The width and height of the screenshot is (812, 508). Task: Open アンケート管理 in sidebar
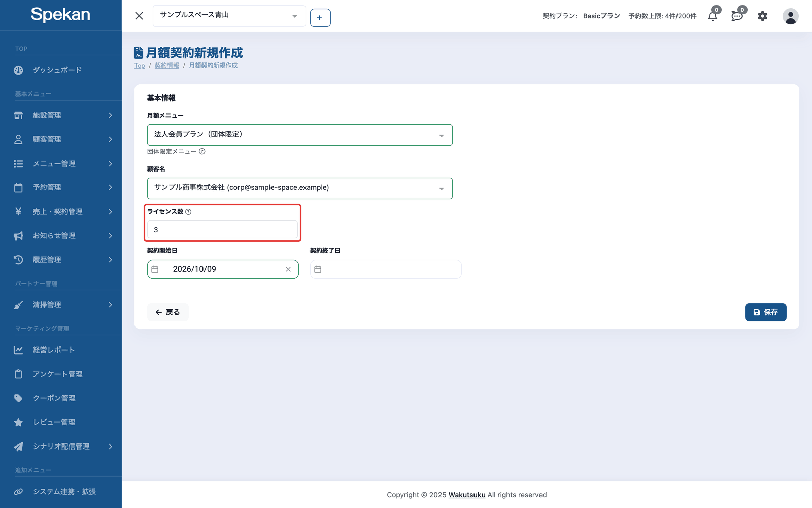[x=61, y=374]
